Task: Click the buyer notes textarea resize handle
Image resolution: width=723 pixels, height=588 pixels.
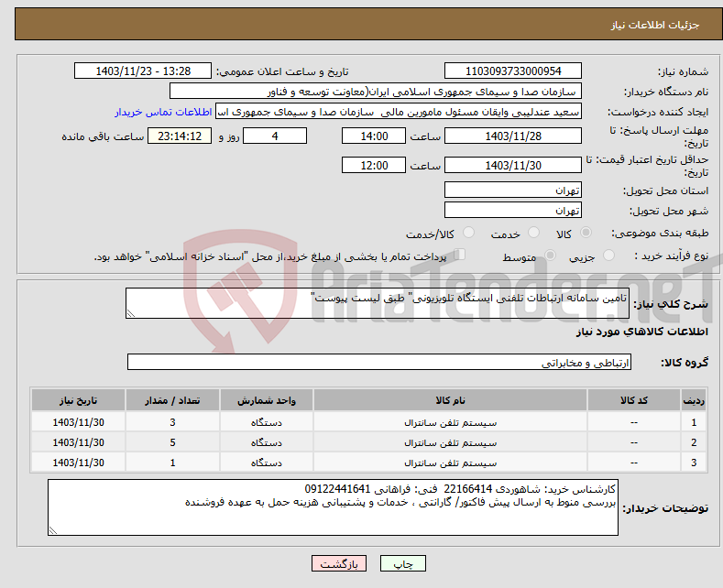Action: 53,530
